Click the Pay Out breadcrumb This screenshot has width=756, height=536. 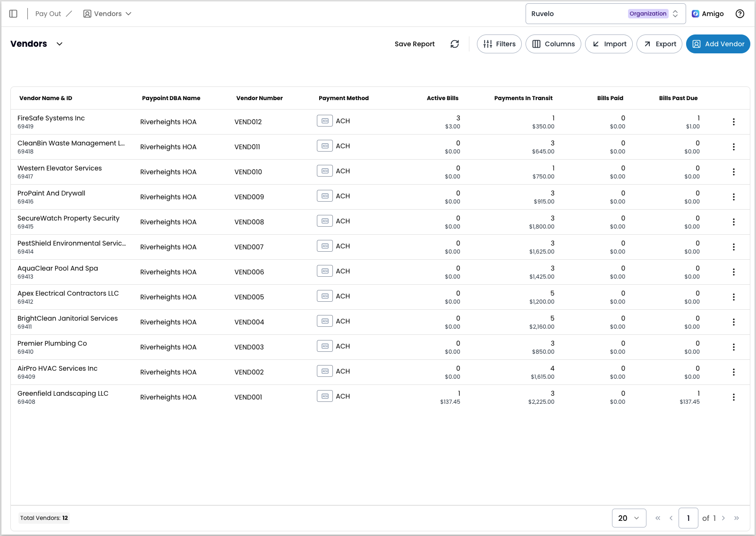(x=48, y=14)
